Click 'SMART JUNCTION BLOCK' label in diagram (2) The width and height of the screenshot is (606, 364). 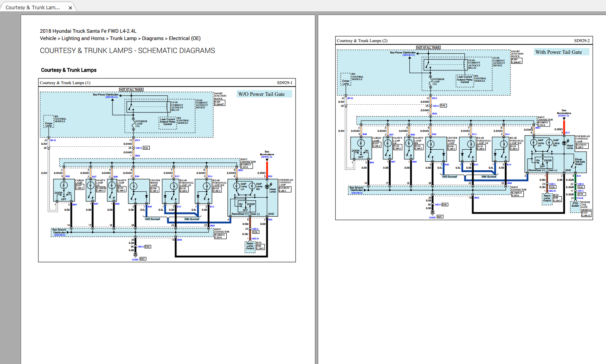pyautogui.click(x=517, y=54)
